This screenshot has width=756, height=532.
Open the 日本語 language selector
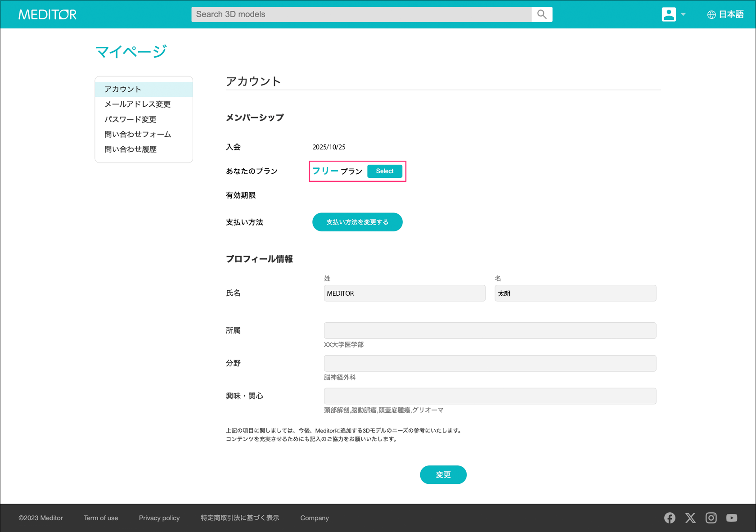pos(725,14)
